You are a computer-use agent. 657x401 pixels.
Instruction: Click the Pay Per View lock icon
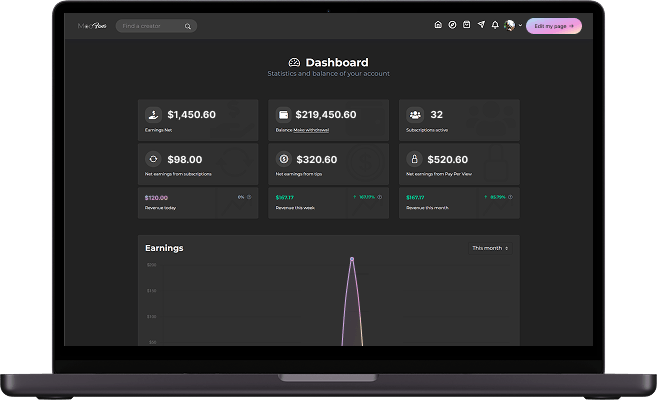click(414, 159)
